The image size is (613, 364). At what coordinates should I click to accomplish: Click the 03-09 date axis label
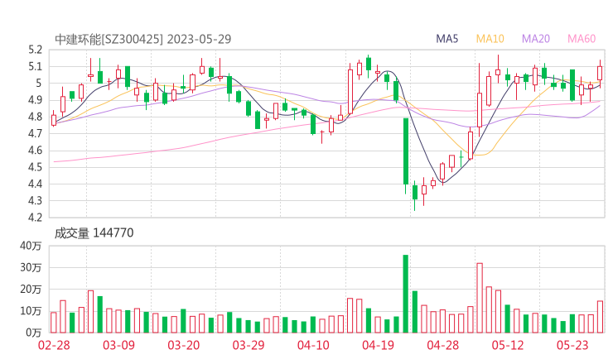(x=118, y=345)
